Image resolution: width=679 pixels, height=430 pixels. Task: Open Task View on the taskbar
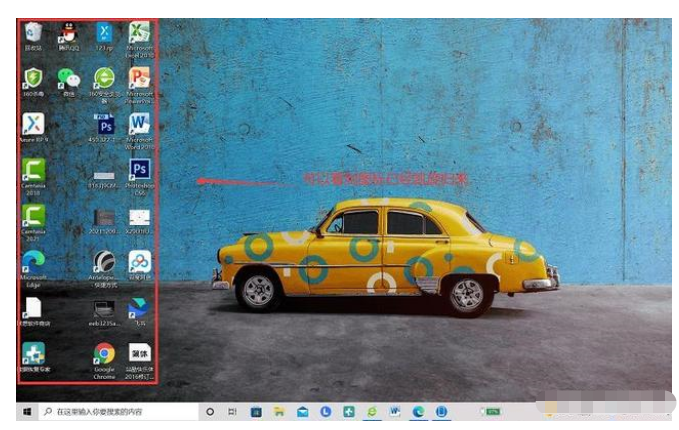click(x=232, y=411)
